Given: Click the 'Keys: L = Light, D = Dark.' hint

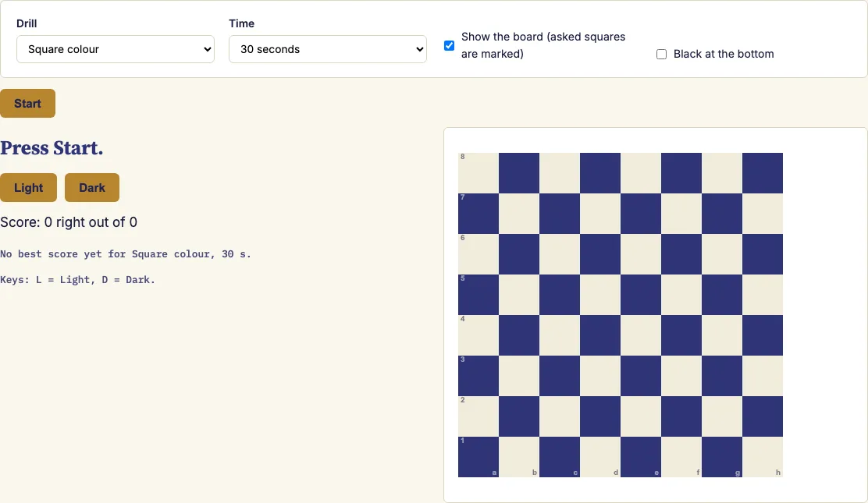Looking at the screenshot, I should 77,279.
